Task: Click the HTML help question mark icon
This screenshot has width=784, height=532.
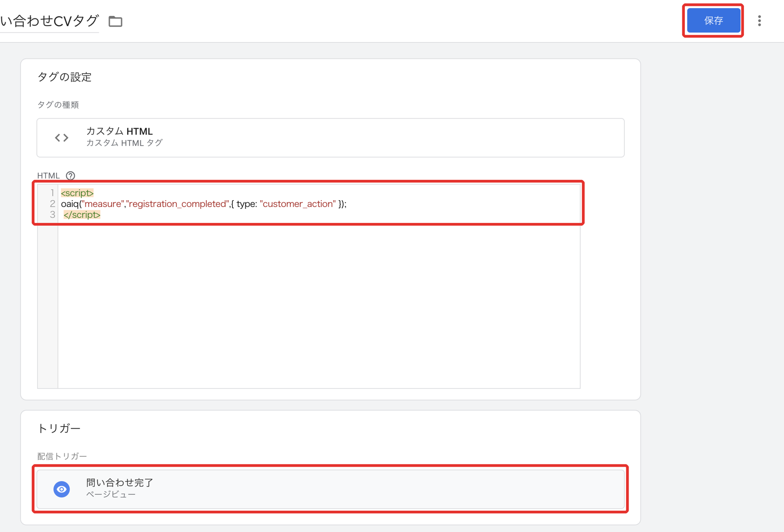Action: coord(70,176)
